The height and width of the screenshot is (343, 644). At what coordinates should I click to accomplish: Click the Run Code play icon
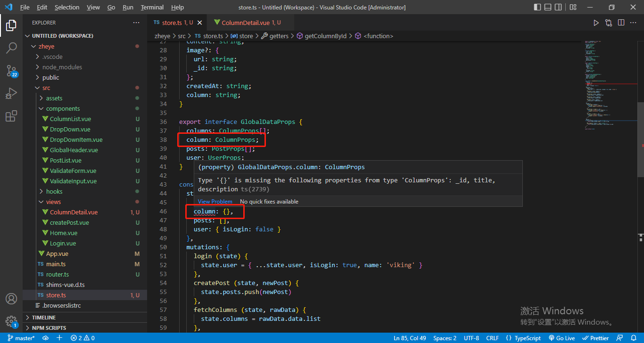point(596,23)
